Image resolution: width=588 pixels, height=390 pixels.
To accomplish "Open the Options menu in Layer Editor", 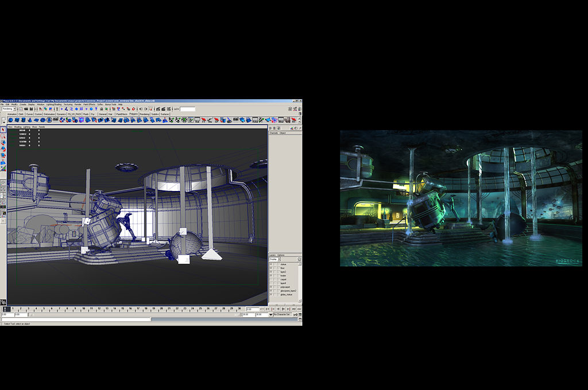I will tap(281, 255).
